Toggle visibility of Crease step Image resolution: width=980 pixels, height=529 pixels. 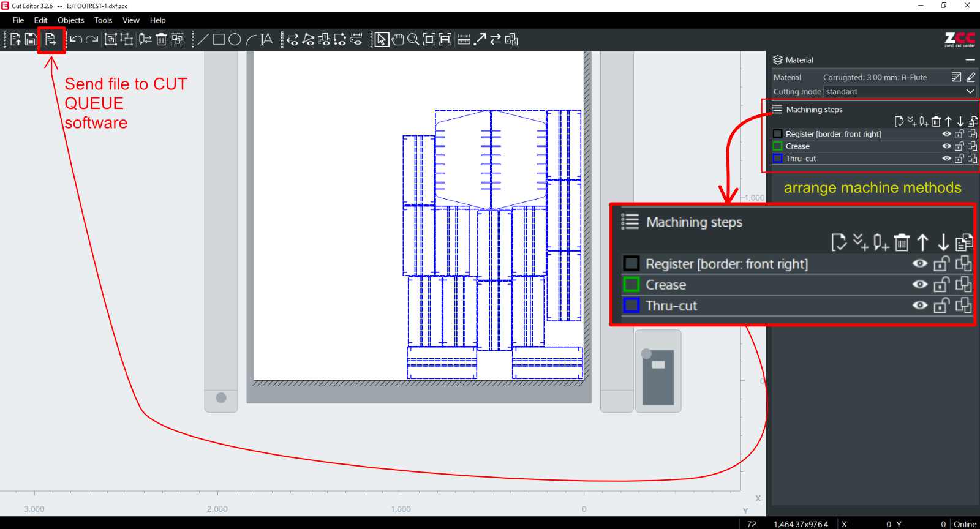pyautogui.click(x=946, y=146)
